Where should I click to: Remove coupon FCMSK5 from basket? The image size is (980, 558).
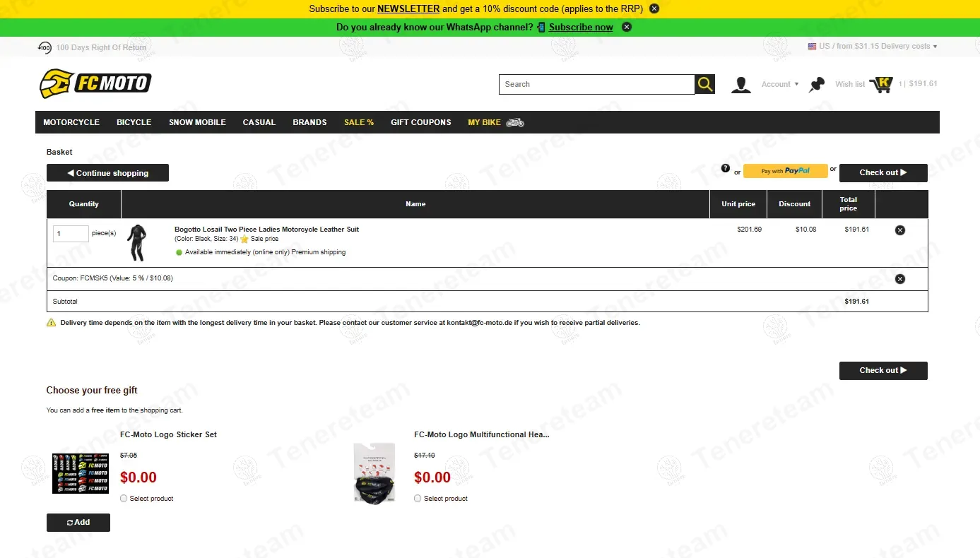[899, 279]
